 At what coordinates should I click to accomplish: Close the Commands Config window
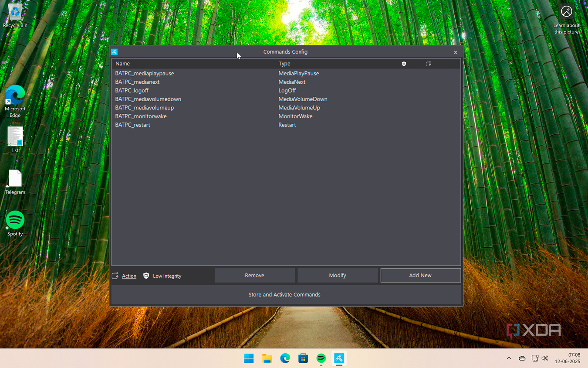[x=456, y=52]
